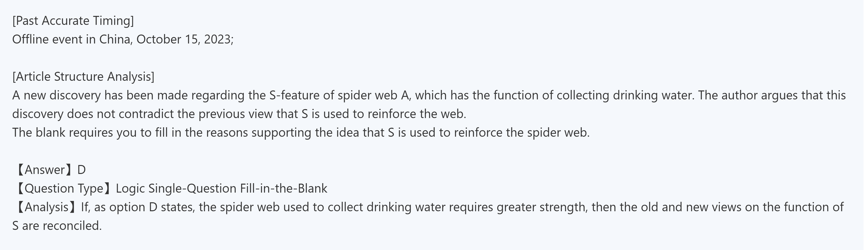Click the "Offline event in China" text
868x250 pixels.
pos(71,40)
